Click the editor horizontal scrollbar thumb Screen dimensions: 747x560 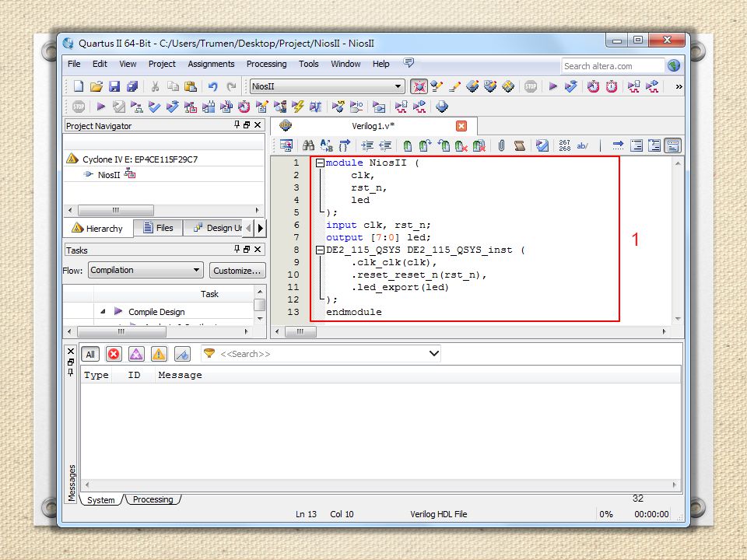click(x=300, y=331)
